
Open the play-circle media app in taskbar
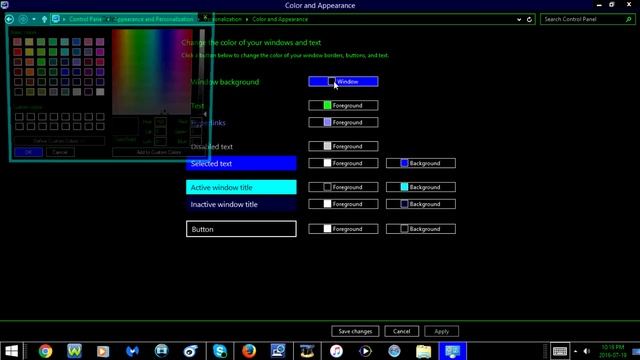[x=365, y=351]
